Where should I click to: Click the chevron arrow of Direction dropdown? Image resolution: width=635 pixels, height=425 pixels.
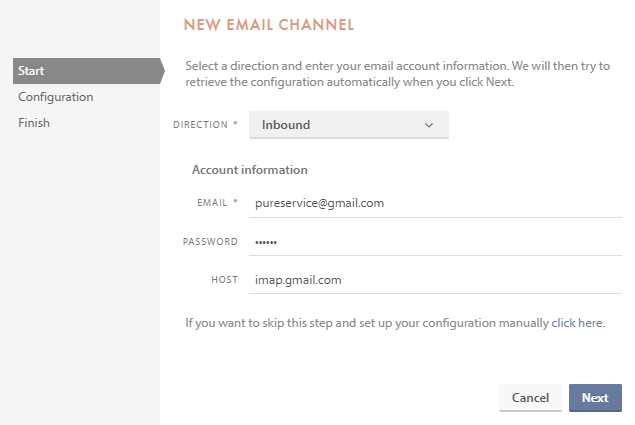click(x=429, y=125)
